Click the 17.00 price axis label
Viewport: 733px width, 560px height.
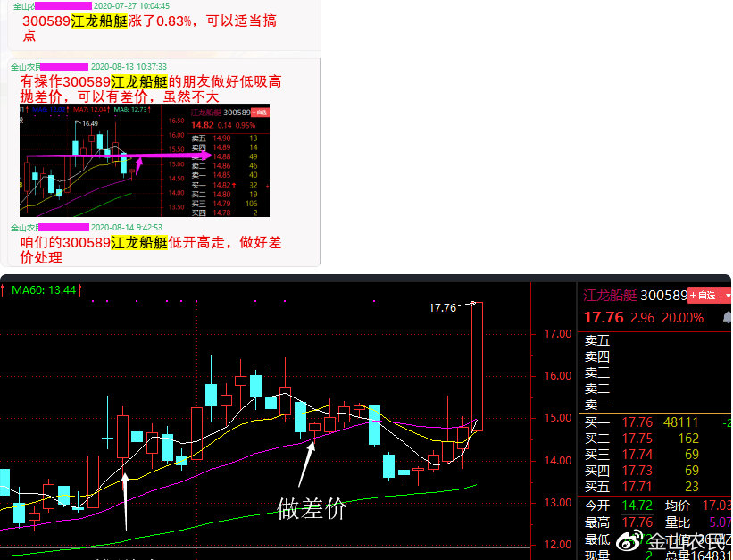pos(558,334)
